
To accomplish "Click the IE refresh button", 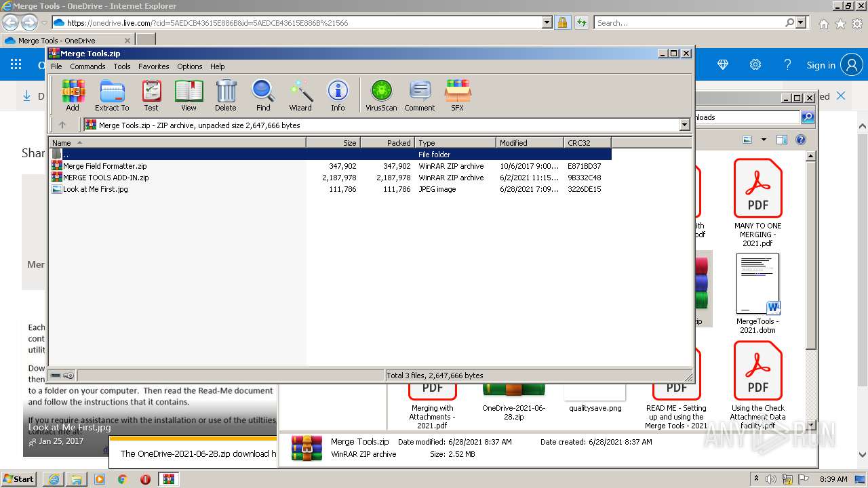I will point(582,22).
